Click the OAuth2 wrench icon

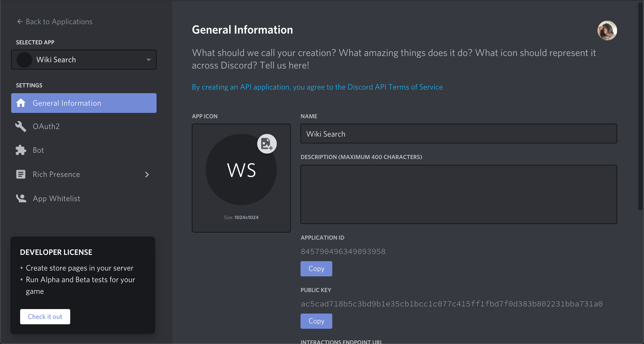[21, 127]
